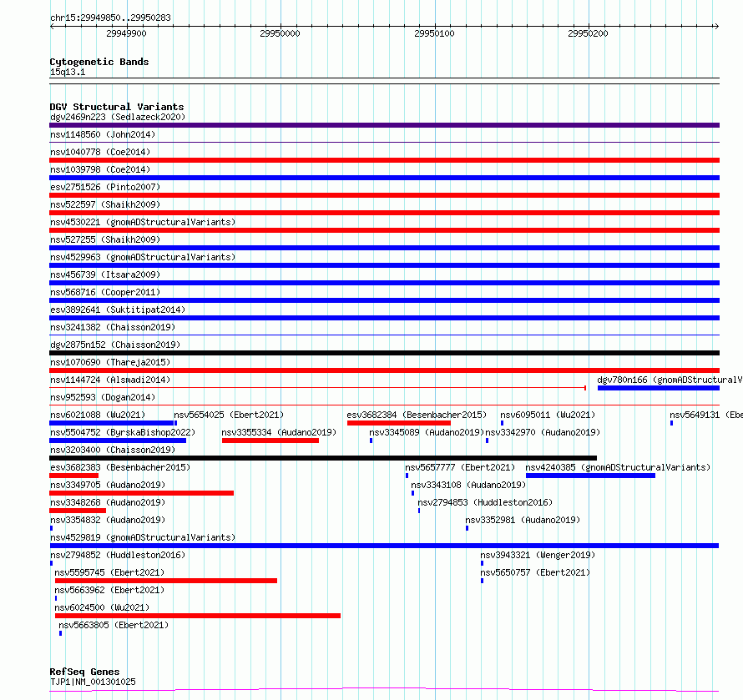This screenshot has width=743, height=700.
Task: Select the nsv522597 (Shaikh2009) label
Action: [105, 204]
